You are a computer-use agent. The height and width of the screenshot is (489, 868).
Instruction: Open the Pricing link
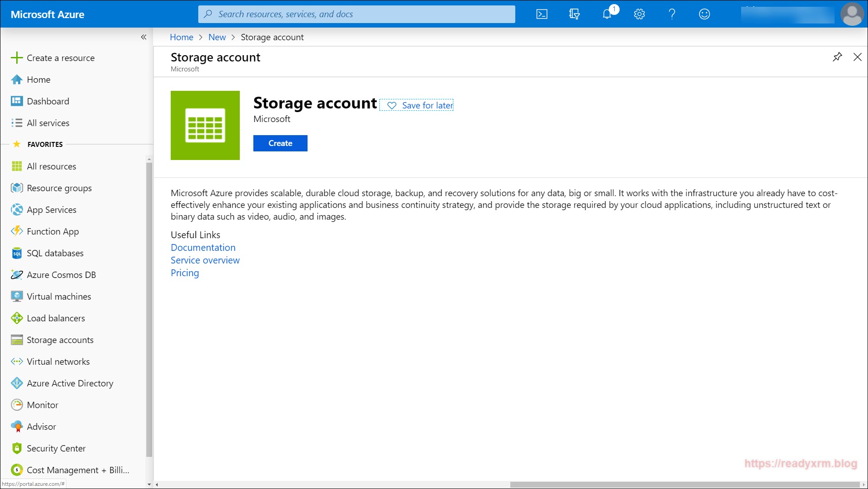click(x=184, y=273)
